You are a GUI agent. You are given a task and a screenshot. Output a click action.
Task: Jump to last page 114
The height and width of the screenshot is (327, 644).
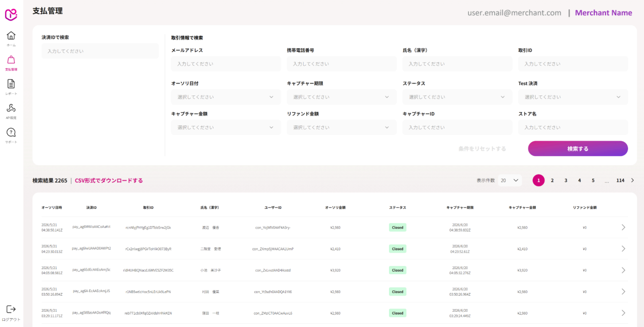(x=620, y=180)
